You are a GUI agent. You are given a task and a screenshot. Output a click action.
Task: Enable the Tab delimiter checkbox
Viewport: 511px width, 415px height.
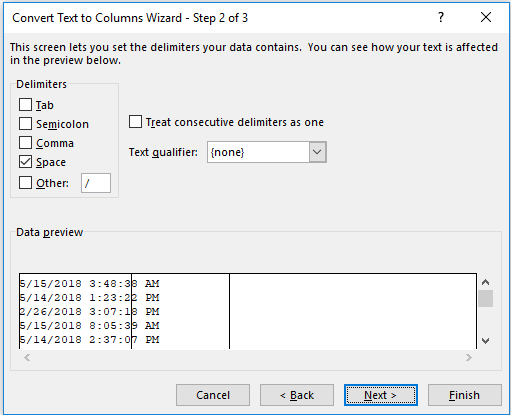[25, 105]
